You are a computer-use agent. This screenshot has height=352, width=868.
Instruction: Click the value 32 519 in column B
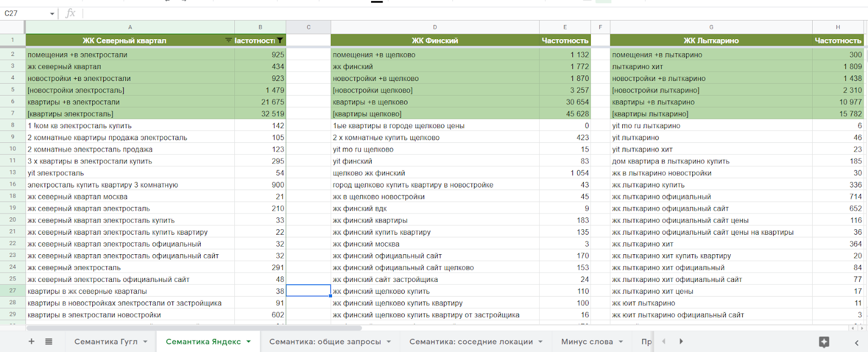pyautogui.click(x=260, y=114)
